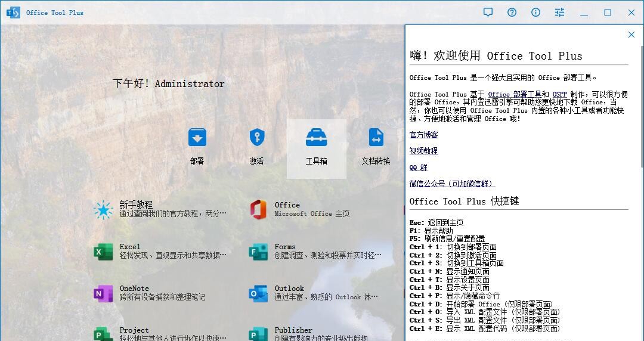
Task: Click the Project app icon
Action: click(103, 334)
